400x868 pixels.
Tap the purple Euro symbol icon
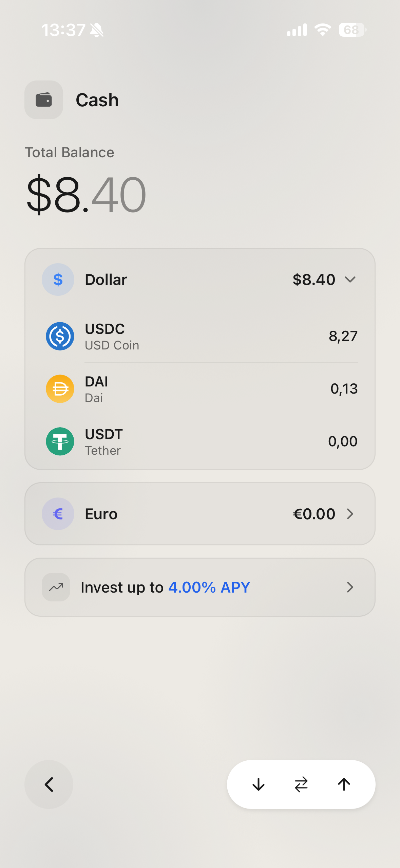tap(58, 514)
